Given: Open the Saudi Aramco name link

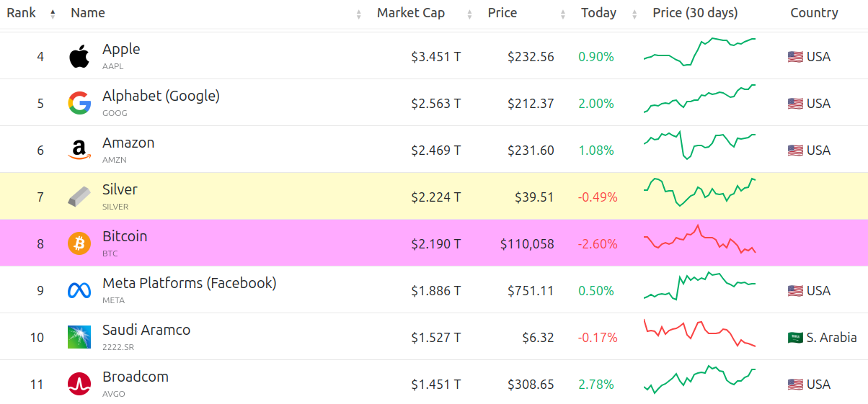Looking at the screenshot, I should click(x=146, y=330).
